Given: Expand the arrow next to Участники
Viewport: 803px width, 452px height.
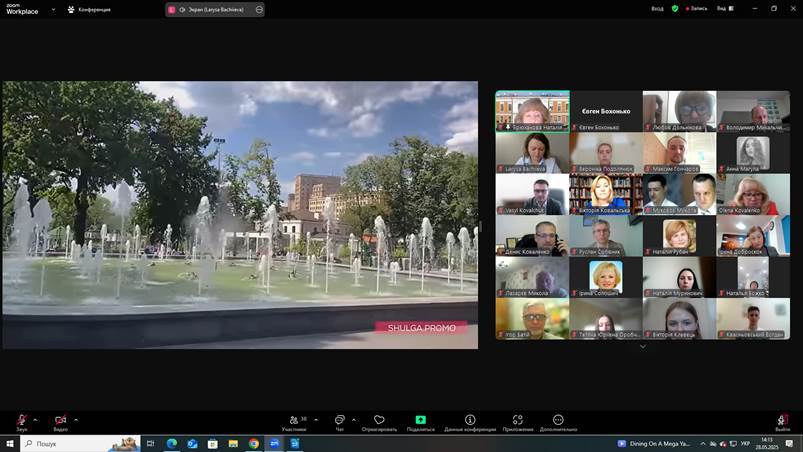Looking at the screenshot, I should point(316,419).
